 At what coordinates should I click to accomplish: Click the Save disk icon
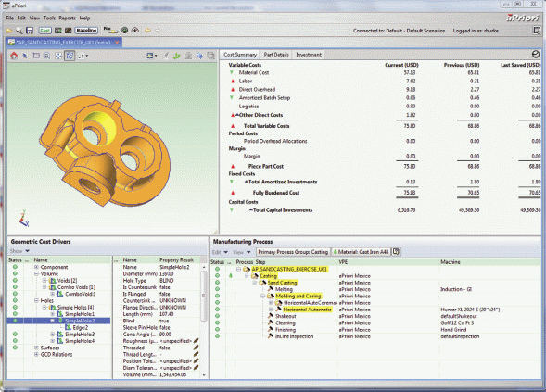pyautogui.click(x=30, y=31)
